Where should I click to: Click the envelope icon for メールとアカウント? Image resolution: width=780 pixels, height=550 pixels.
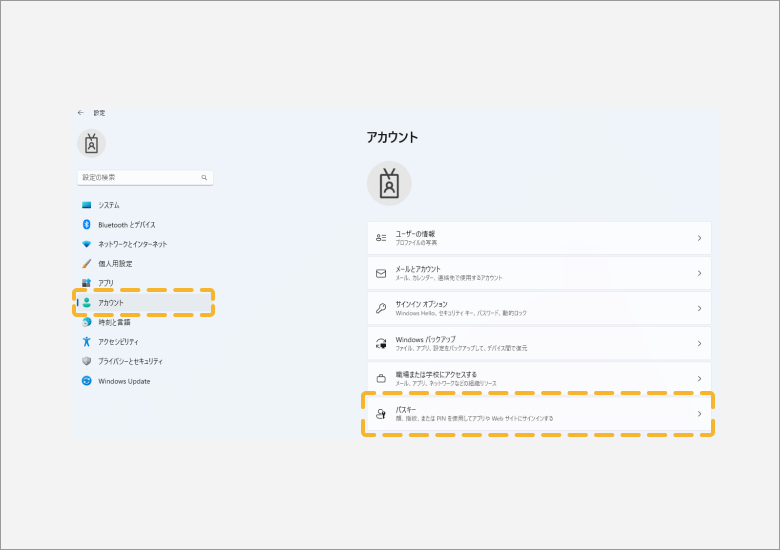click(x=381, y=274)
